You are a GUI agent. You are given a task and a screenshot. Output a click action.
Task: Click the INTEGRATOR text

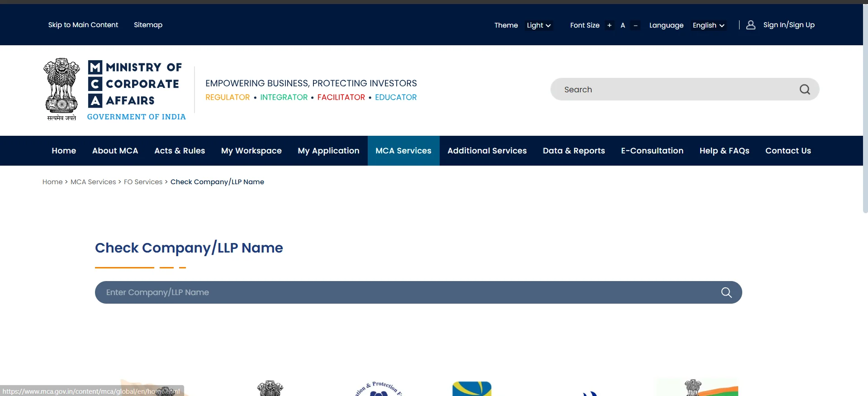[284, 97]
